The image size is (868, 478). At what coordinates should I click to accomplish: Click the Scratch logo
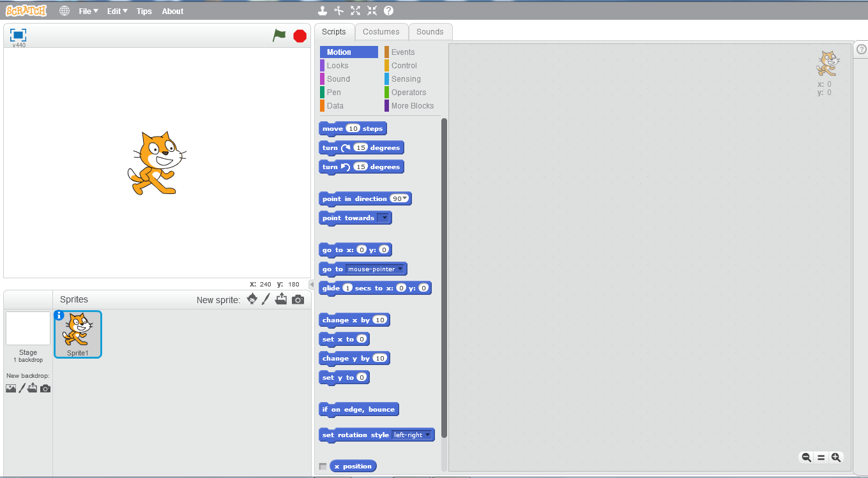pyautogui.click(x=26, y=10)
